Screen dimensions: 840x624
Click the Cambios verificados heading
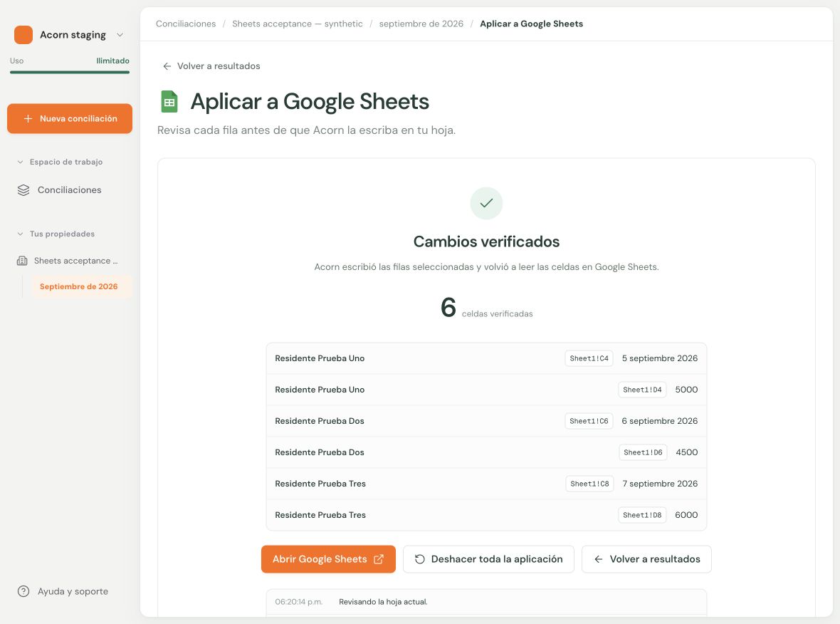tap(486, 241)
